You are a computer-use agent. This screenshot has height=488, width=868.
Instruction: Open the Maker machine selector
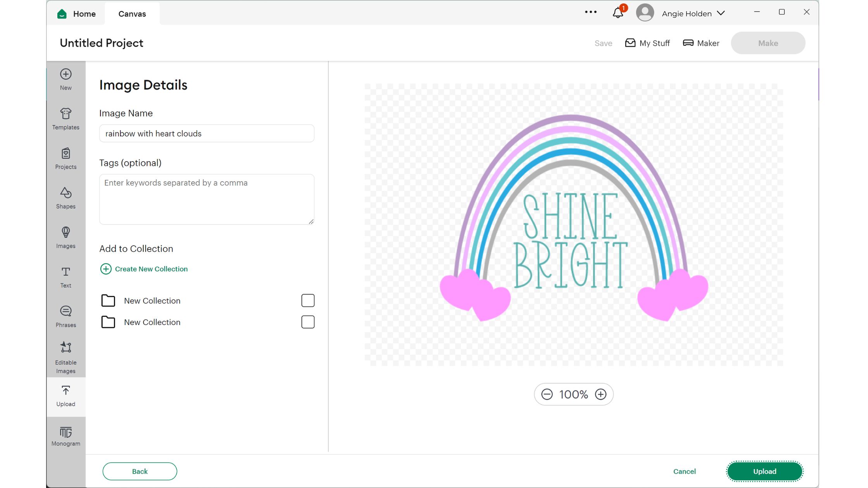click(701, 43)
